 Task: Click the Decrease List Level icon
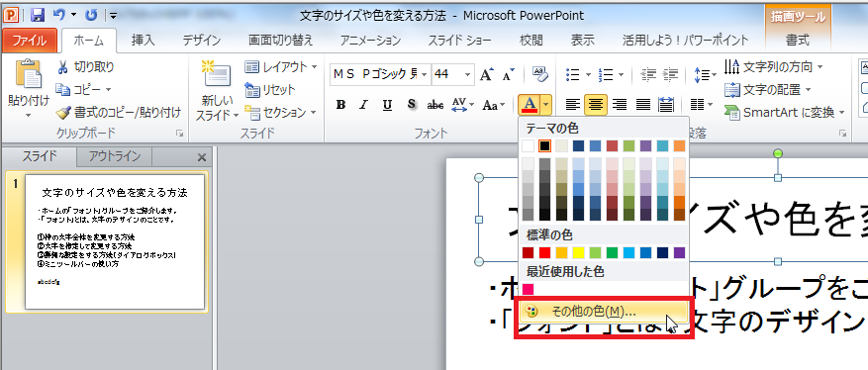point(647,74)
